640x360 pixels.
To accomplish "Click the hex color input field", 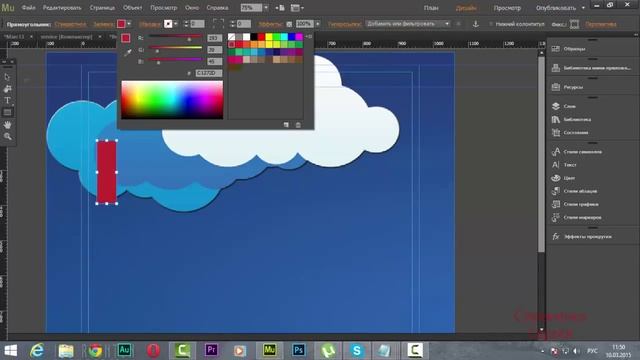I will click(209, 73).
